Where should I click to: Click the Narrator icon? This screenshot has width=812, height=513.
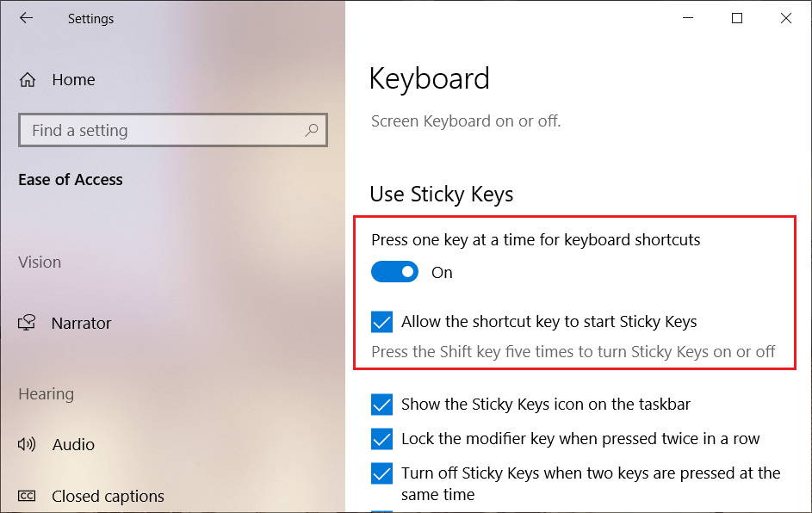coord(28,324)
